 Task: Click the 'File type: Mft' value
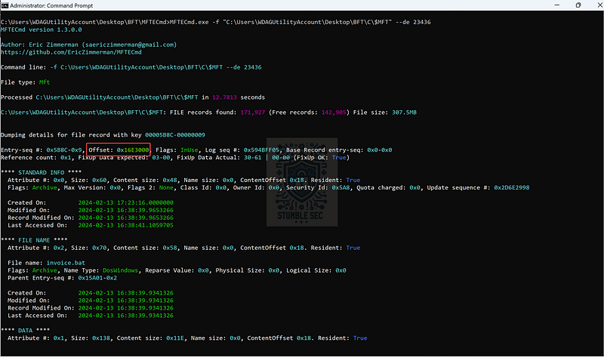pyautogui.click(x=45, y=82)
